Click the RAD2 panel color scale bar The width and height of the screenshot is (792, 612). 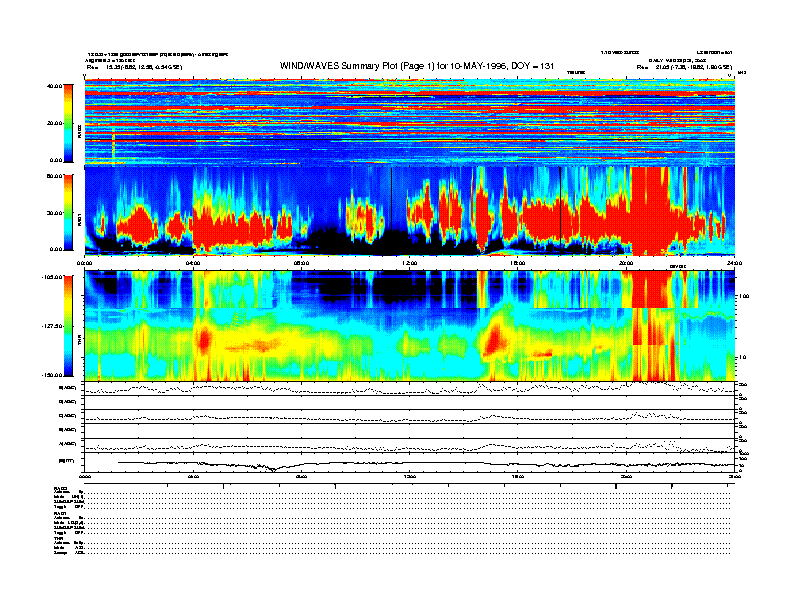(68, 123)
